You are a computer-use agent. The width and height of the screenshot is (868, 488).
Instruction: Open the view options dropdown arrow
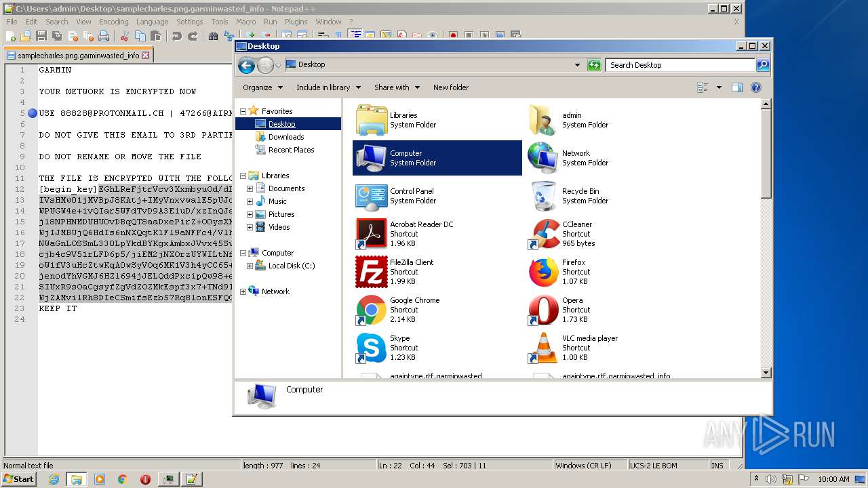click(x=719, y=87)
